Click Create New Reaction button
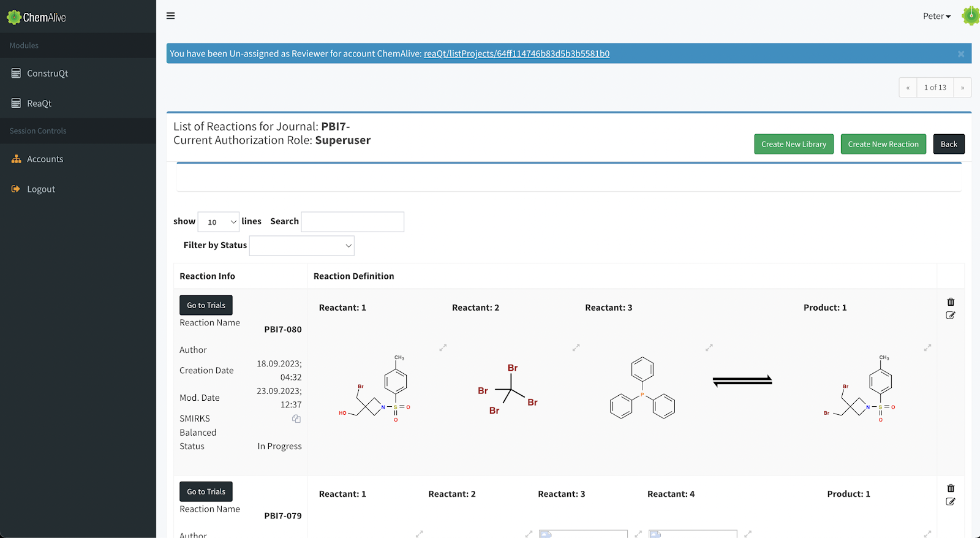The width and height of the screenshot is (980, 538). tap(883, 145)
